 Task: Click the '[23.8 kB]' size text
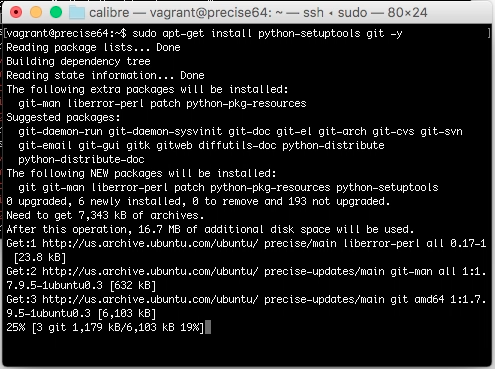(40, 257)
